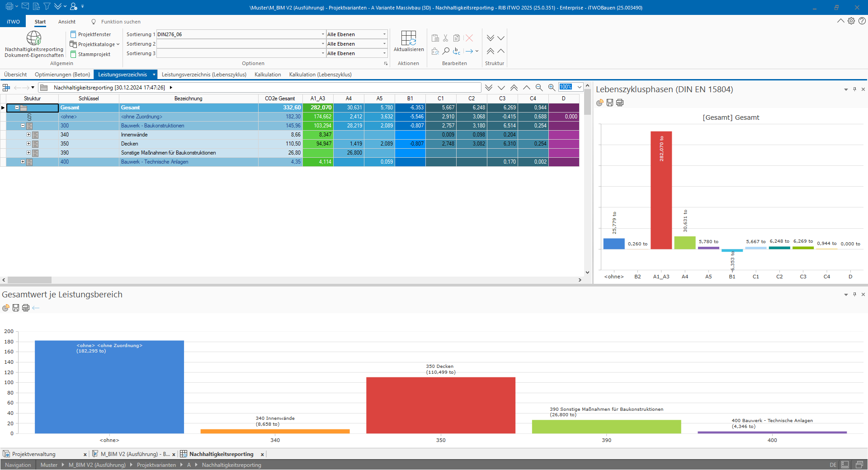Click the search magnifier in Bearbeiten group
868x470 pixels.
coord(446,51)
